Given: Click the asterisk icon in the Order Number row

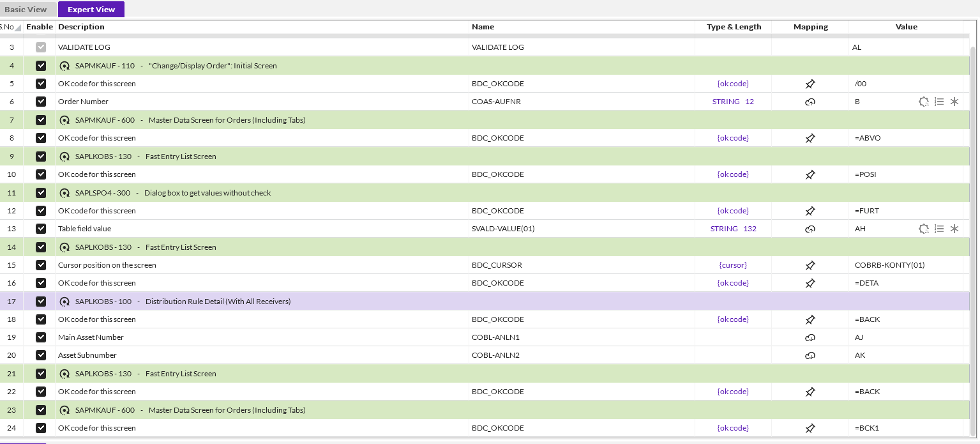Looking at the screenshot, I should pos(954,102).
